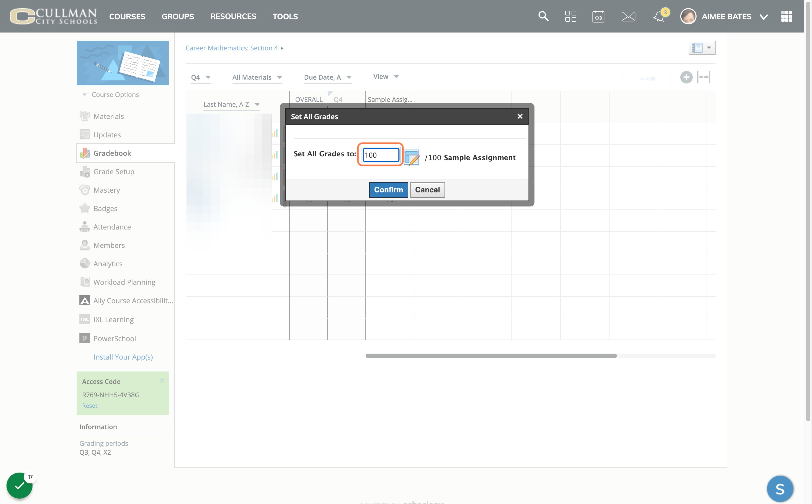Click the comment notepad icon beside grade field
812x504 pixels.
[412, 157]
